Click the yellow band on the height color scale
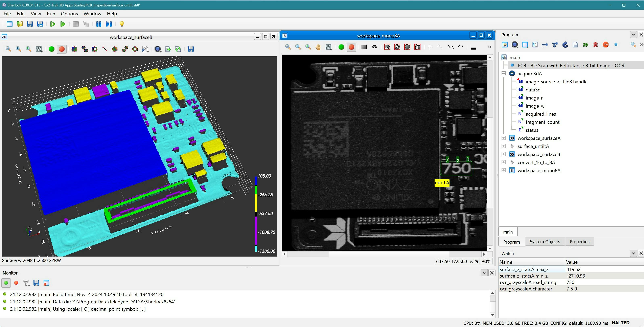The height and width of the screenshot is (327, 644). (x=256, y=203)
